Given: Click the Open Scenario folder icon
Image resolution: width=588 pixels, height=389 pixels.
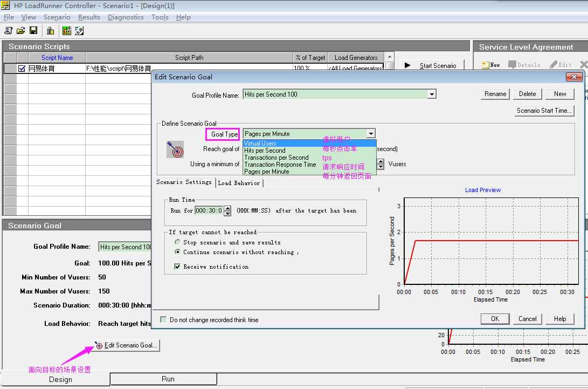Looking at the screenshot, I should (21, 31).
